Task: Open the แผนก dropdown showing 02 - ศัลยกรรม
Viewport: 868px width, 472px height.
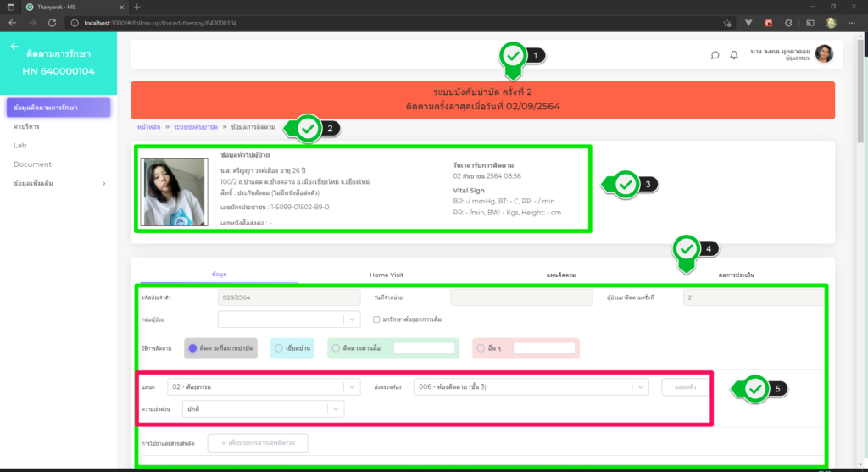Action: [x=263, y=387]
